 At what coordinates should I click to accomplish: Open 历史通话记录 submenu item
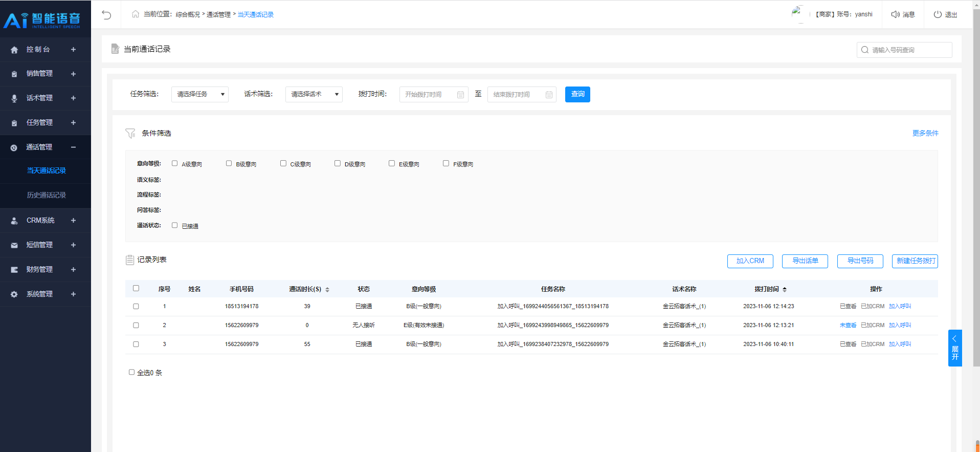click(47, 196)
